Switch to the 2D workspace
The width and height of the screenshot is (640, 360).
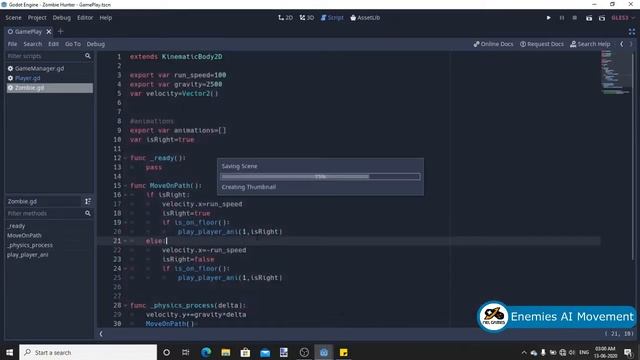click(x=286, y=18)
